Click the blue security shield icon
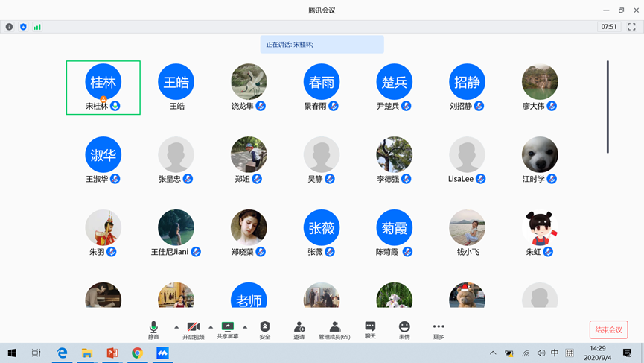644x363 pixels. (x=23, y=27)
